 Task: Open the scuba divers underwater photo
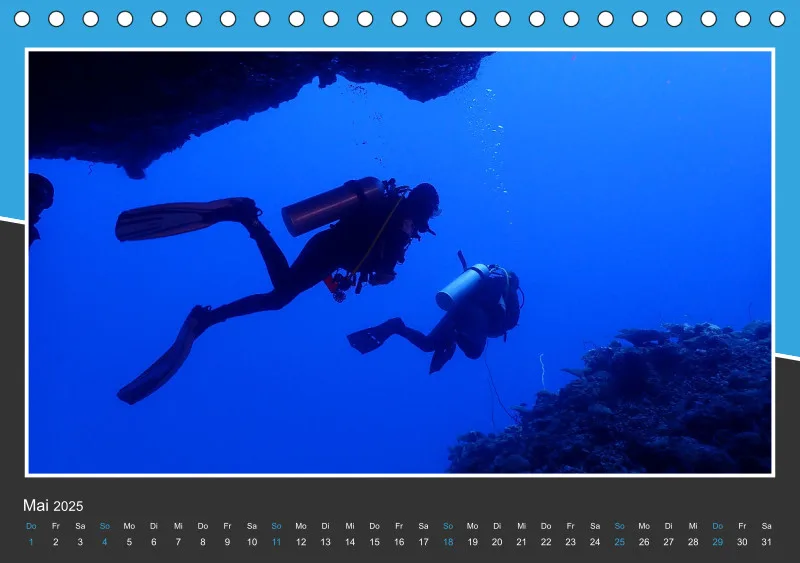[x=400, y=262]
